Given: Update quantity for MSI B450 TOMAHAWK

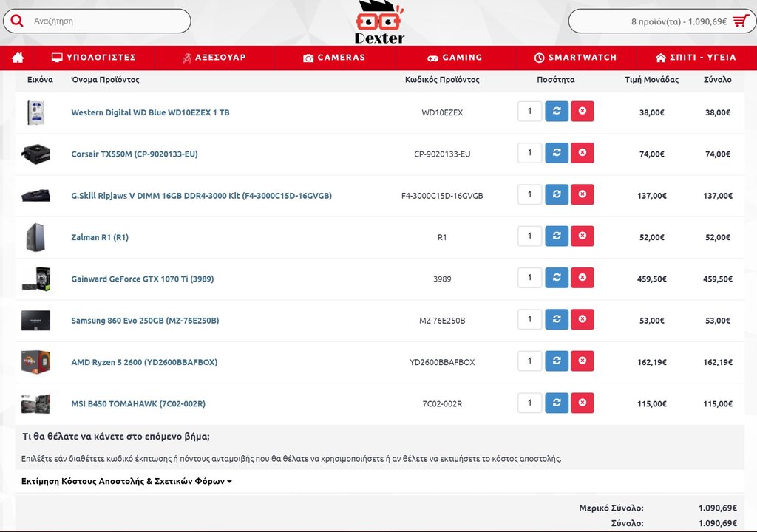Looking at the screenshot, I should [557, 403].
